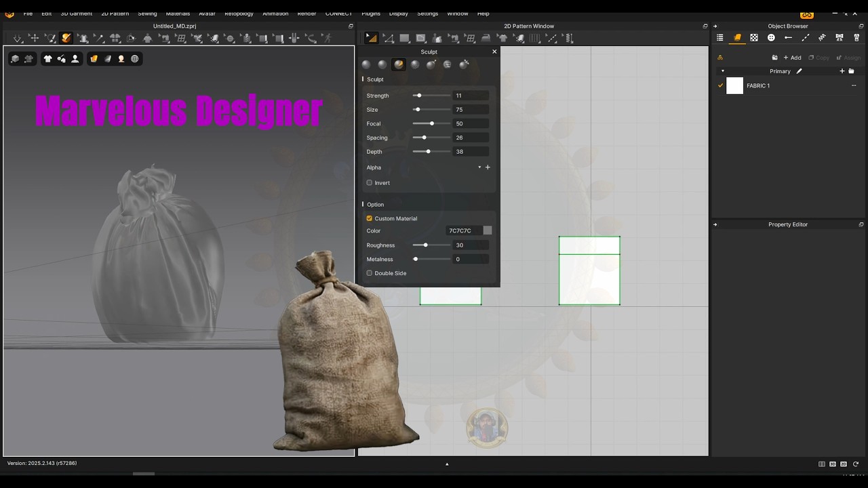Toggle the 3D cube view icon

tap(15, 59)
